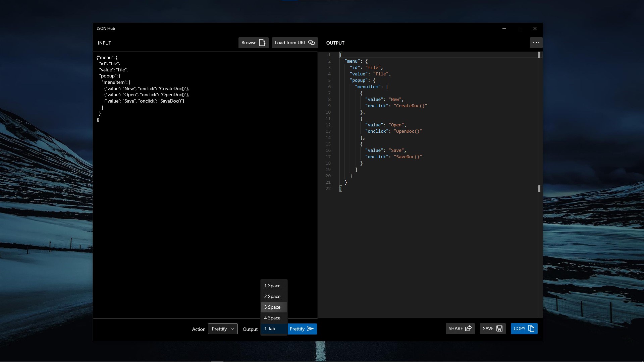Click line 12 in the output editor
Screen dimensions: 644x362
(x=386, y=125)
